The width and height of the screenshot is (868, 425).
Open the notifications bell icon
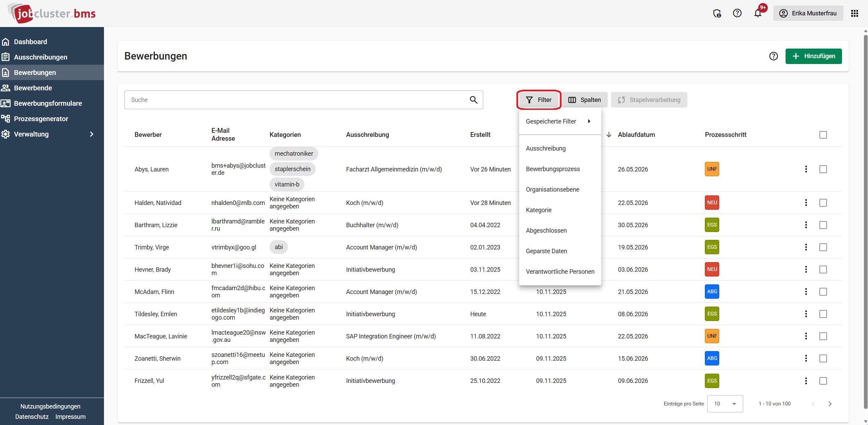click(758, 13)
